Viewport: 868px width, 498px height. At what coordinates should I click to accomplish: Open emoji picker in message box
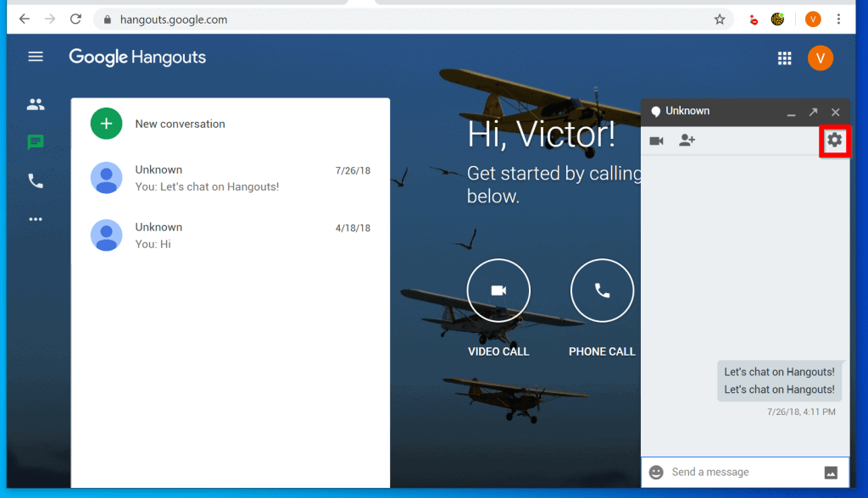coord(656,472)
